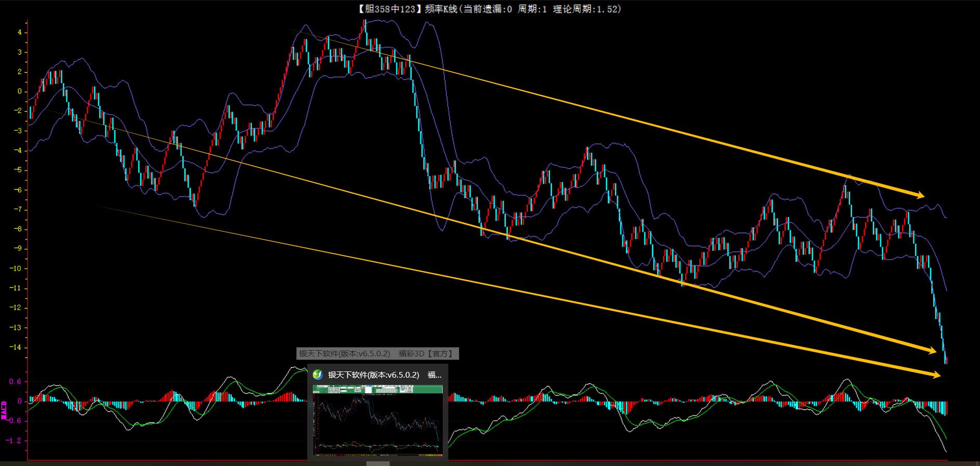980x466 pixels.
Task: Click the -1.2 label on the MACD axis
Action: tap(14, 441)
